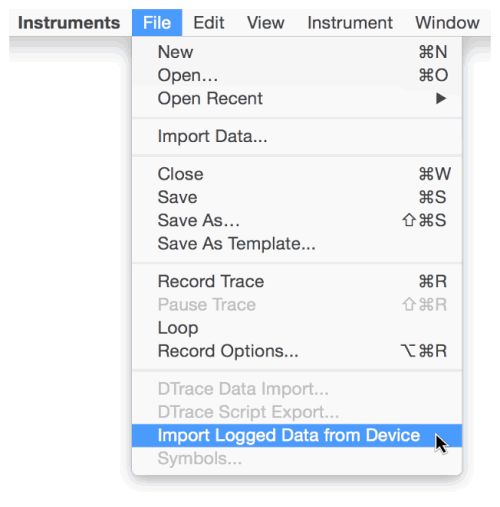Start recording with Record Trace
This screenshot has height=507, width=500.
(297, 281)
